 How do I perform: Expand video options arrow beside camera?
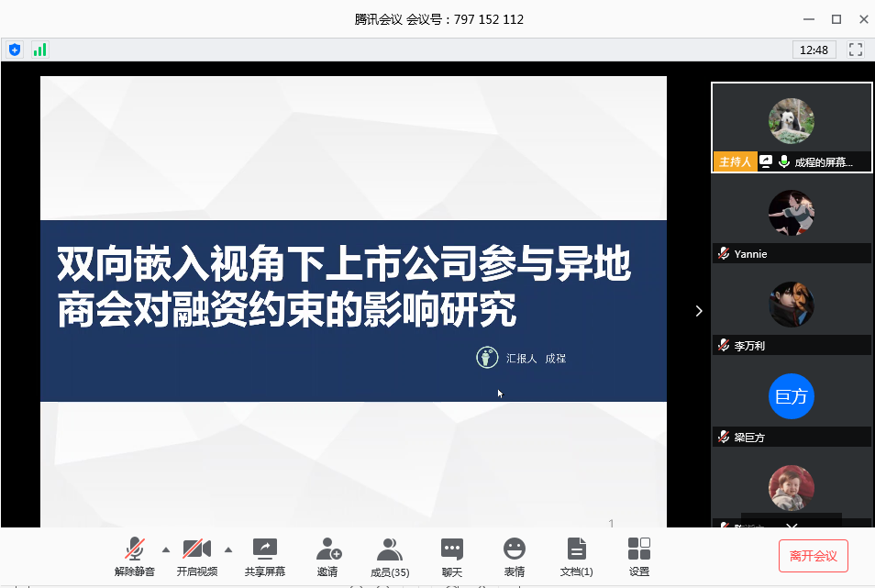[228, 549]
